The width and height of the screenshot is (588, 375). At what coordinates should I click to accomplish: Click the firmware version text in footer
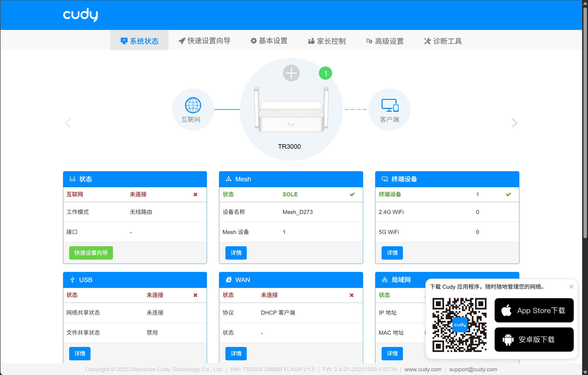(x=359, y=369)
